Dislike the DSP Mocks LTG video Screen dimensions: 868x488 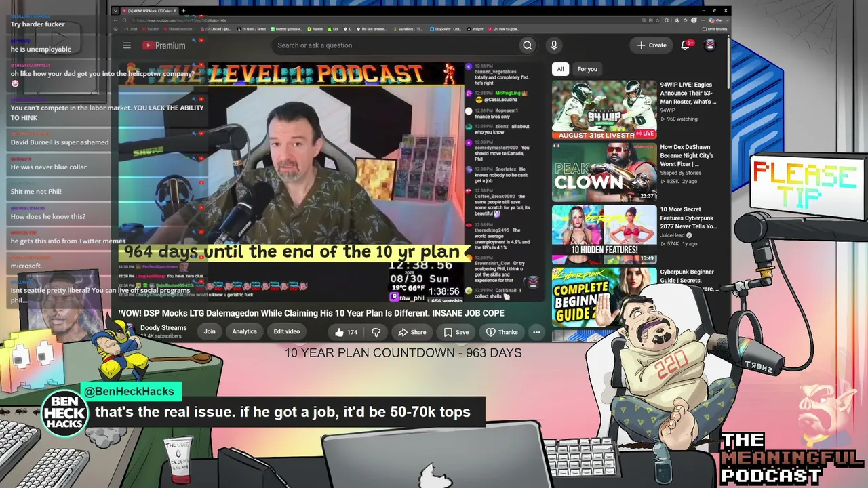[376, 332]
